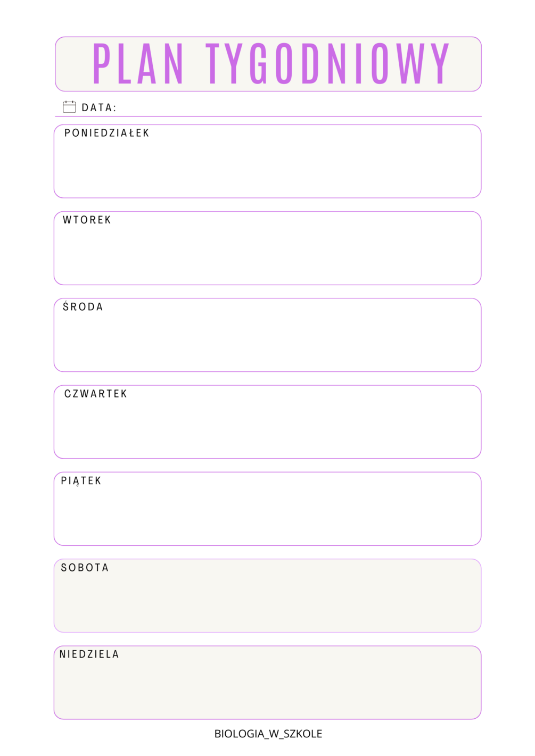Click the PIĄTEK heading
This screenshot has height=756, width=535.
click(x=81, y=481)
